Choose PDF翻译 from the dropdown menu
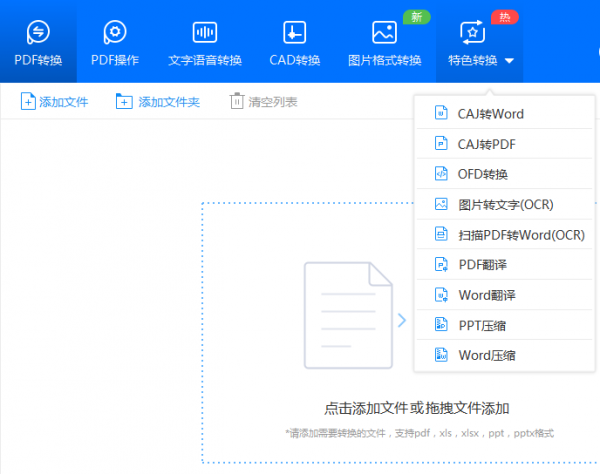 point(504,264)
